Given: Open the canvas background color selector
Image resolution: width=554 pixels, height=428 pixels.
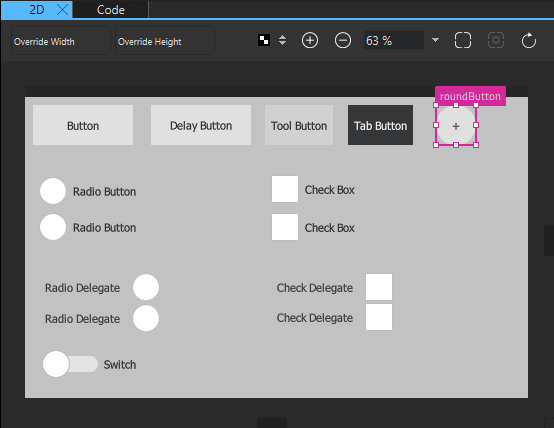Looking at the screenshot, I should 264,40.
